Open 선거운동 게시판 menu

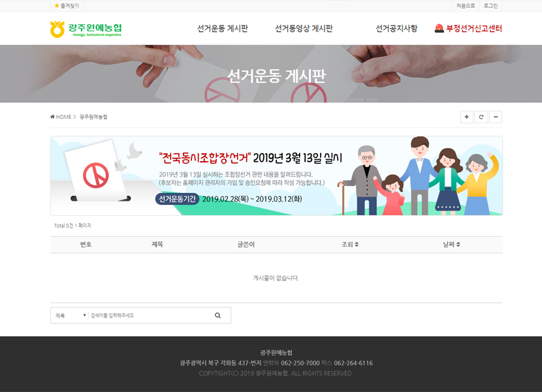[x=223, y=29]
